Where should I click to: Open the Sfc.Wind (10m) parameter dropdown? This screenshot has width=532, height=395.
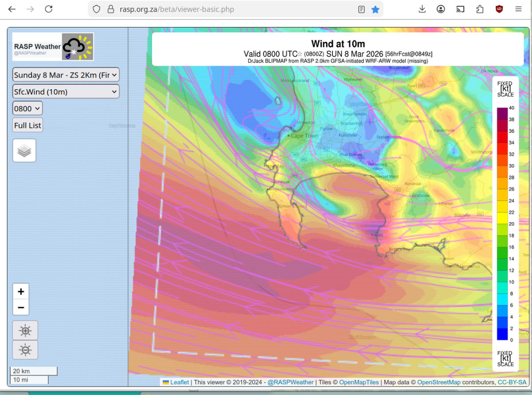(x=66, y=92)
